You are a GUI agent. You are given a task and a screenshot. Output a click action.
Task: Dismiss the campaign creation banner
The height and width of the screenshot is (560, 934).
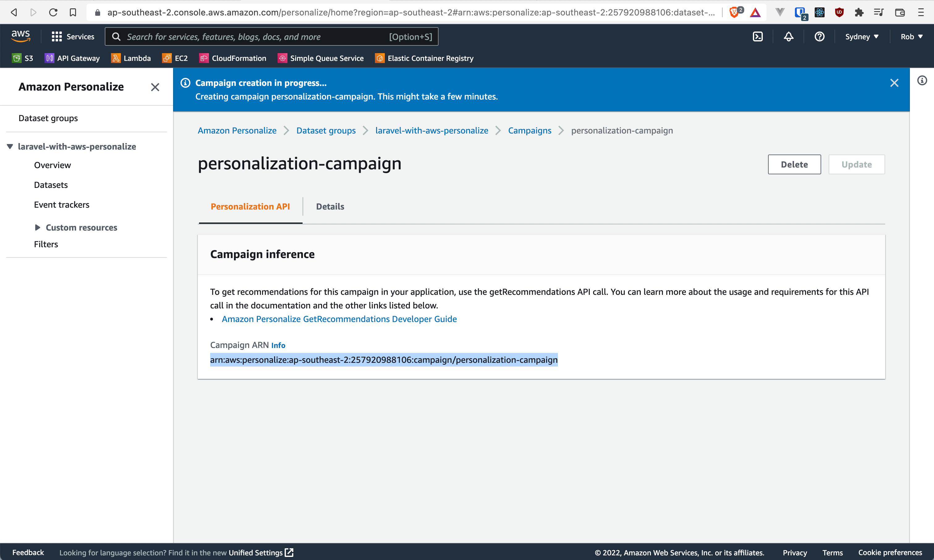(x=895, y=83)
